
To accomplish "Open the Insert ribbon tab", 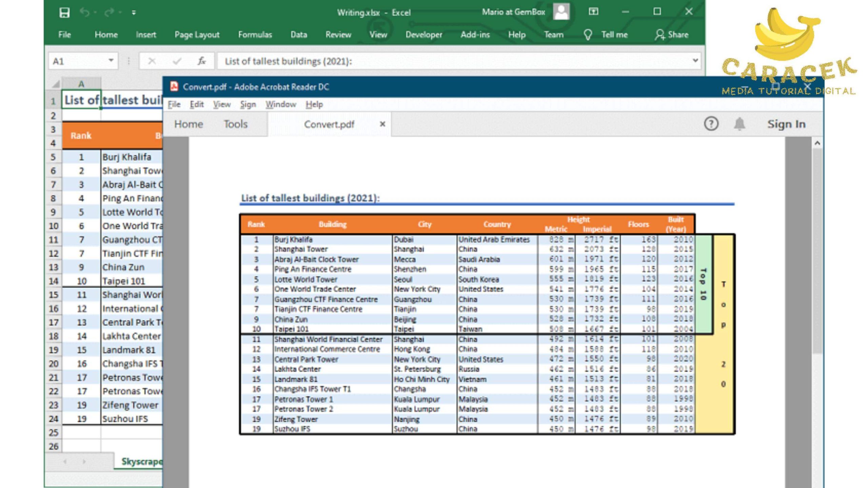I will coord(146,35).
